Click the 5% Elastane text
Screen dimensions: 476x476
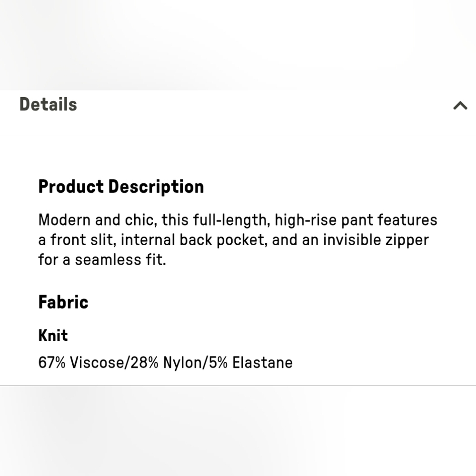point(251,362)
